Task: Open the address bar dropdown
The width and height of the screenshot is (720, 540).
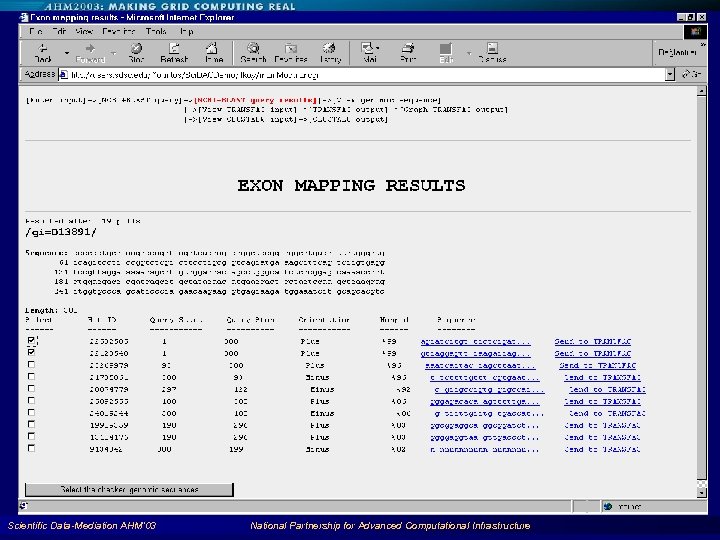Action: coord(671,74)
